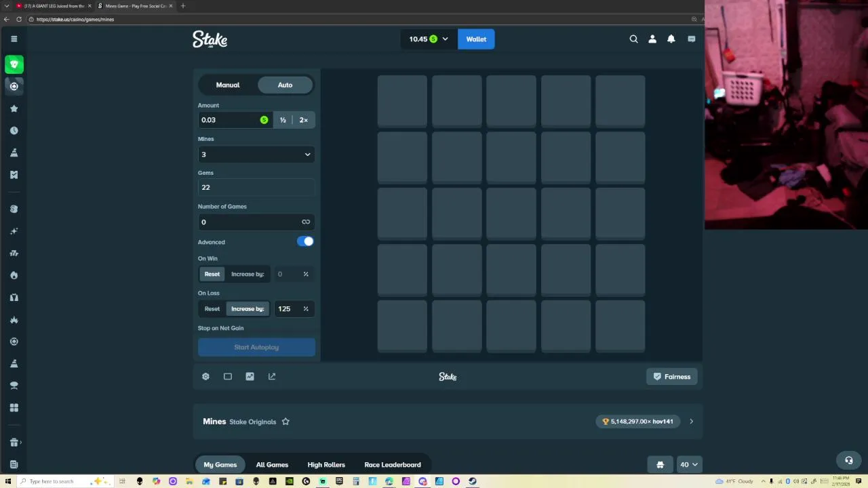Screen dimensions: 868x488
Task: Open the Race Leaderboard tab
Action: (393, 464)
